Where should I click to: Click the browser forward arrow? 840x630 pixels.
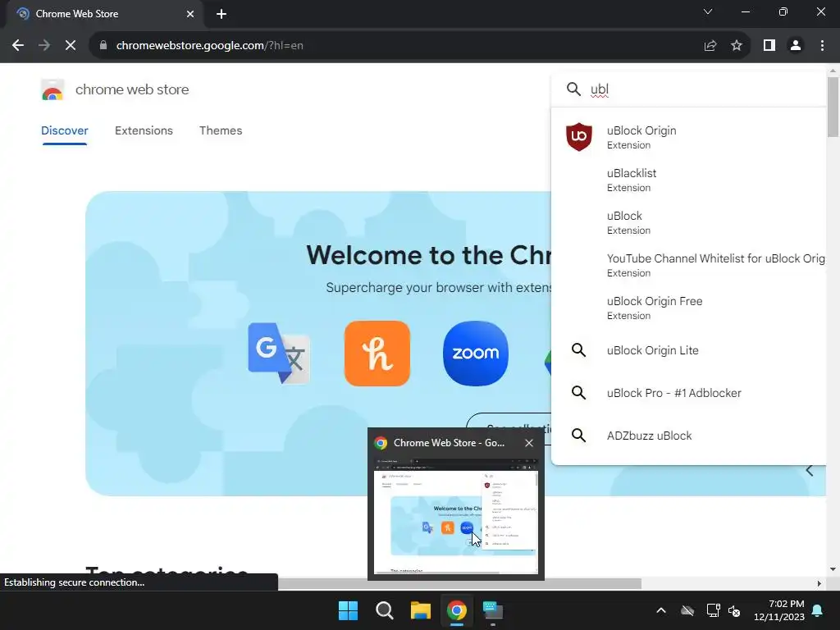point(44,46)
